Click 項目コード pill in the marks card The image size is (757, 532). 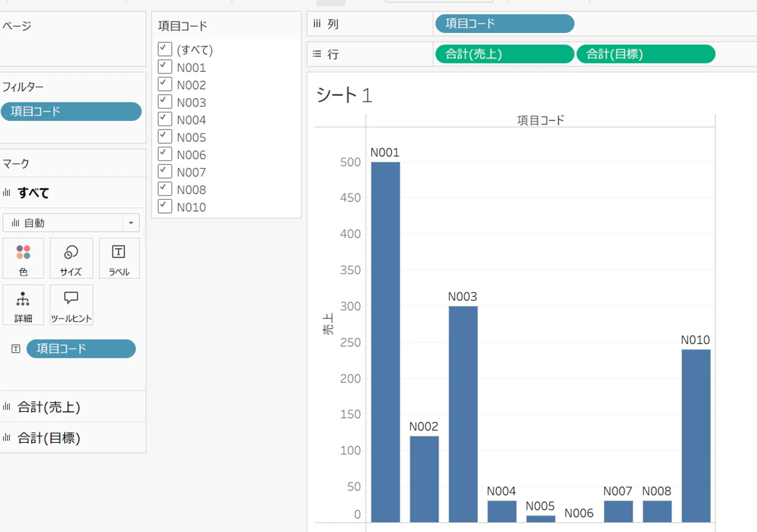tap(81, 349)
